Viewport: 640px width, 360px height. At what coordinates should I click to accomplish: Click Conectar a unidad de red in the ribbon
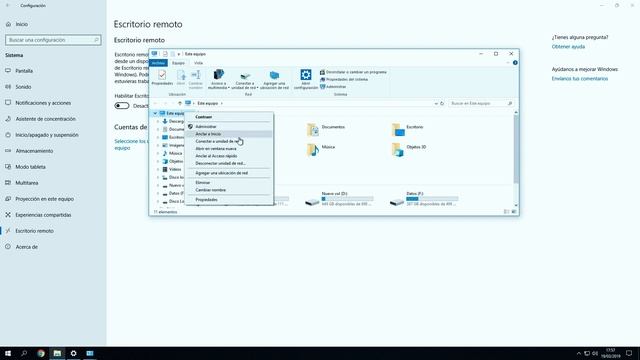pos(245,79)
